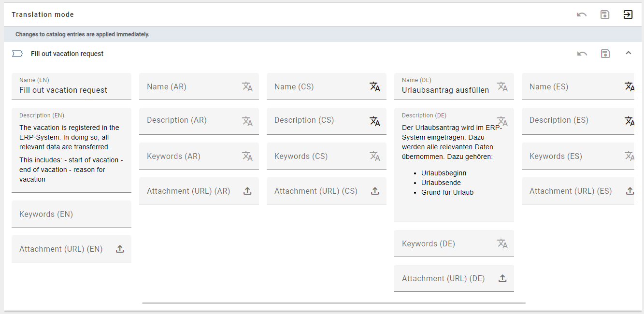Image resolution: width=644 pixels, height=314 pixels.
Task: Click the Description (EN) text area
Action: (72, 155)
